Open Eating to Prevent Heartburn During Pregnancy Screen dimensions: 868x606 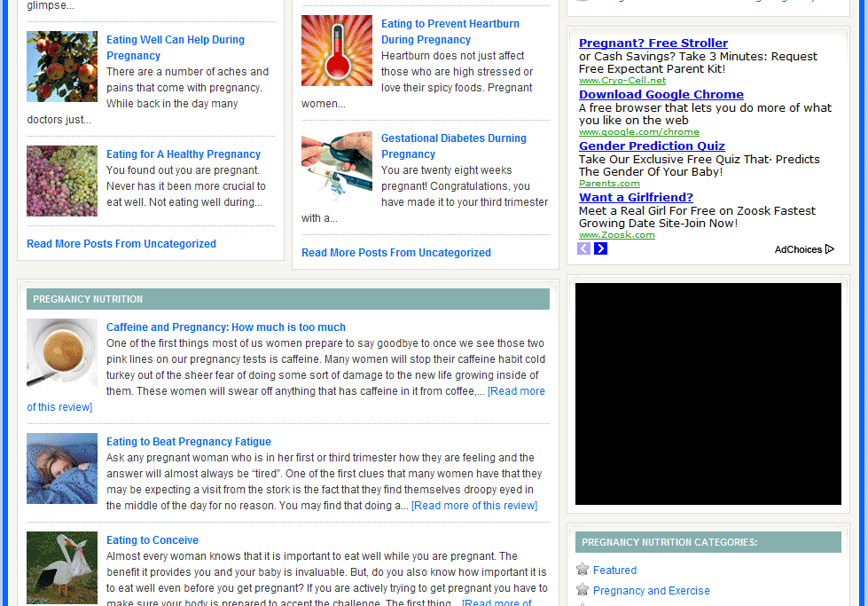click(x=450, y=32)
